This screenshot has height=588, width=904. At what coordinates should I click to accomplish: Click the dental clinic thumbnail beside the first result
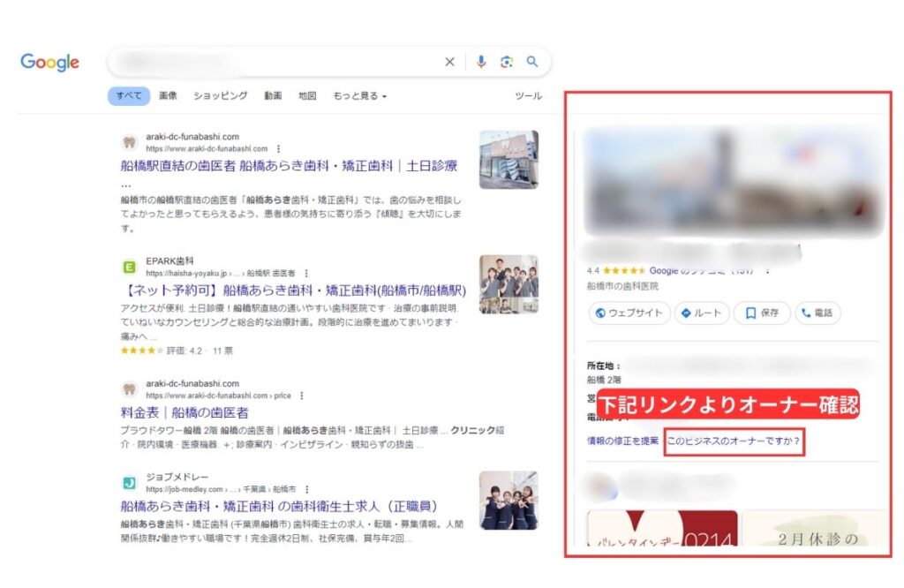click(510, 160)
